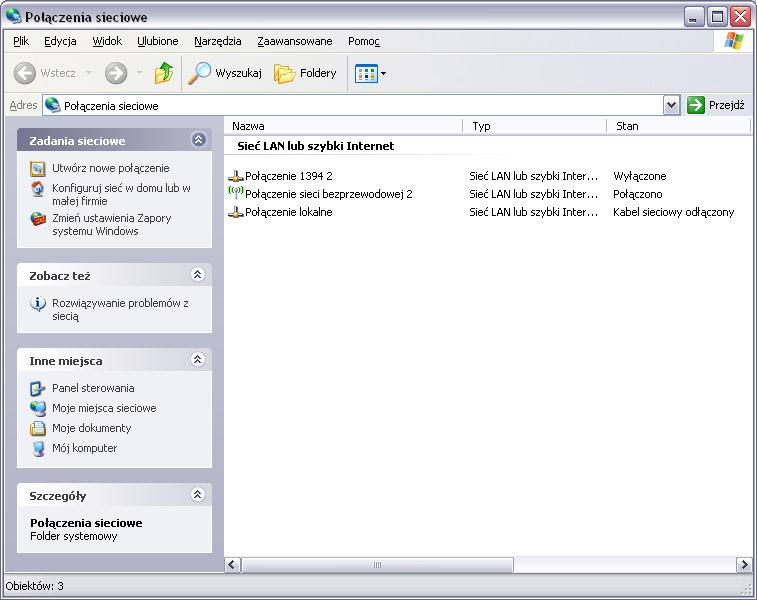Click Utwórz nowe połączenie link

(x=111, y=168)
